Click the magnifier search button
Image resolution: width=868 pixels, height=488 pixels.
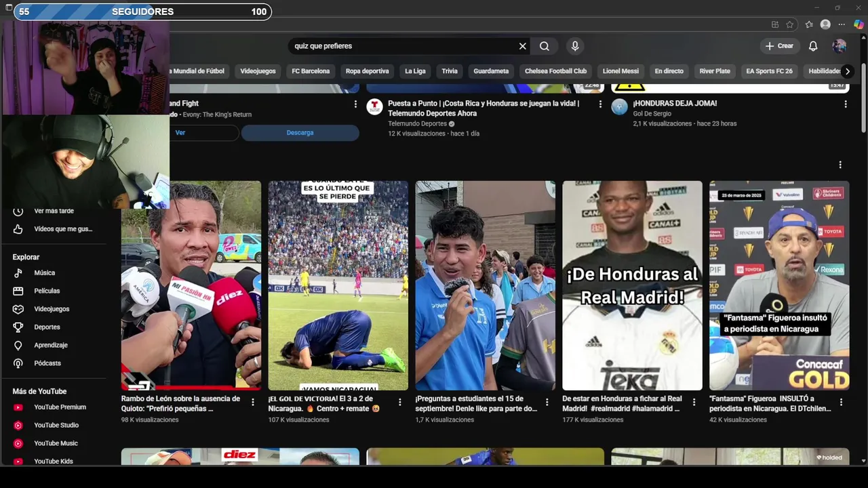click(x=545, y=46)
